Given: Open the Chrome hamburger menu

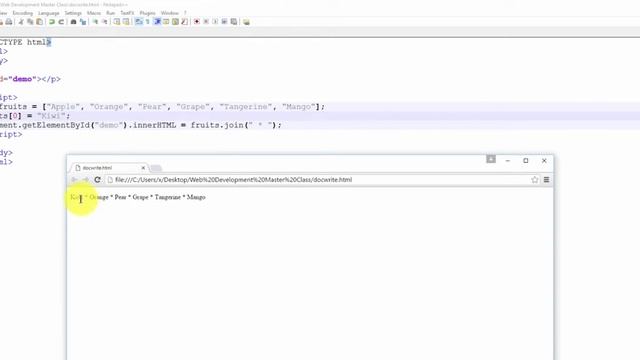Looking at the screenshot, I should (546, 180).
